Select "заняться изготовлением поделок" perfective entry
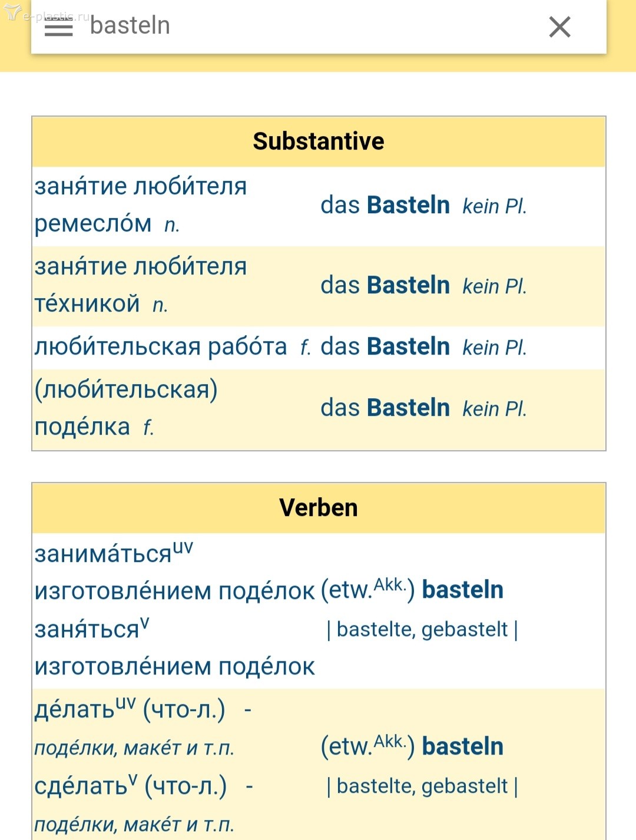The image size is (636, 840). [174, 648]
